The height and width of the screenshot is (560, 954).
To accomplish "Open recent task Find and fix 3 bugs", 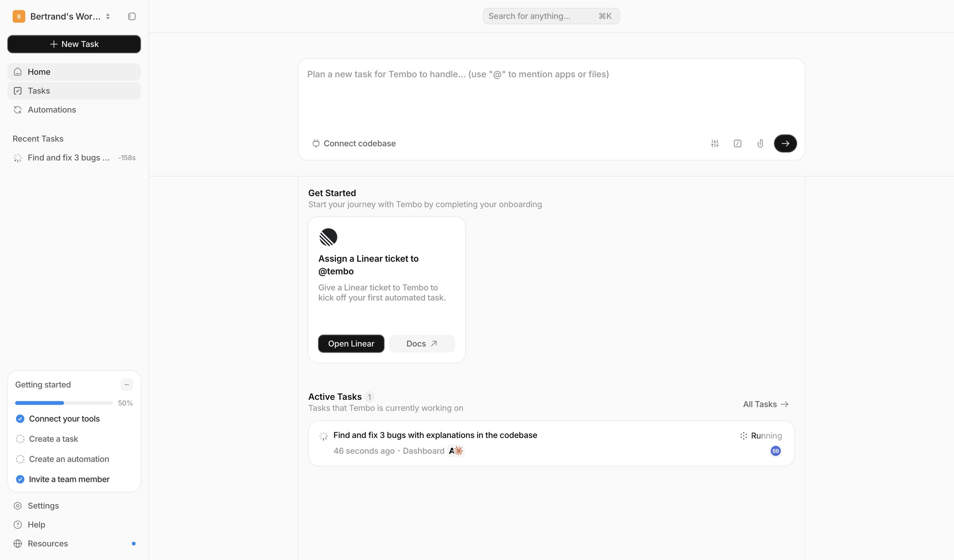I will (x=74, y=158).
